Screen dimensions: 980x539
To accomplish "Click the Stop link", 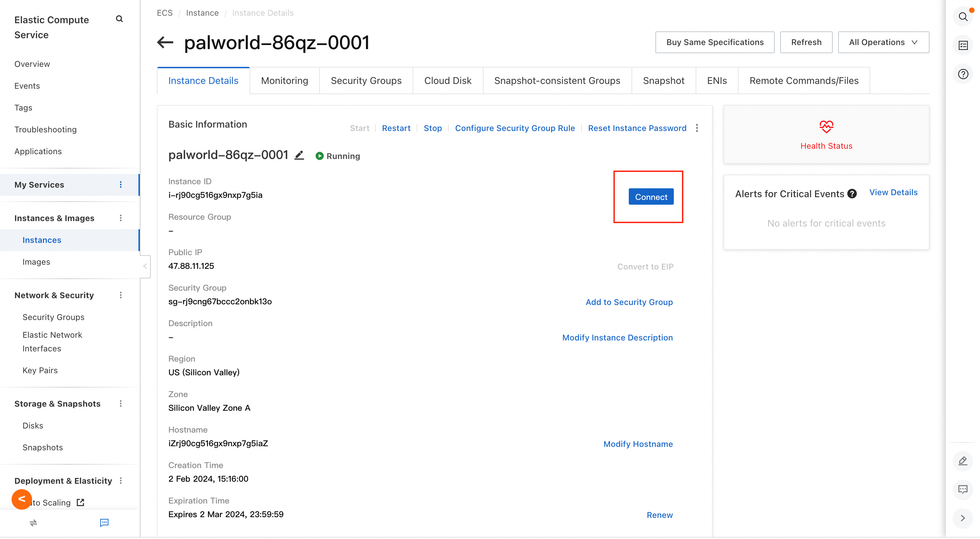I will (433, 128).
